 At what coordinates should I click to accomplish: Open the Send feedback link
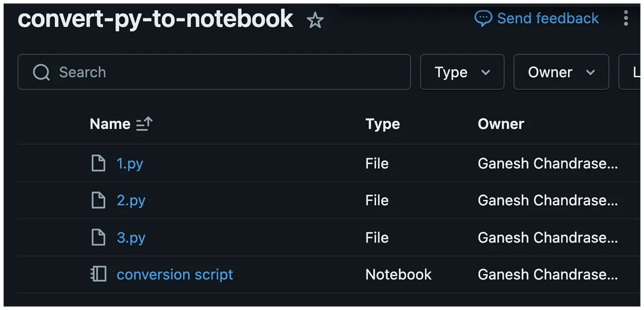coord(547,18)
